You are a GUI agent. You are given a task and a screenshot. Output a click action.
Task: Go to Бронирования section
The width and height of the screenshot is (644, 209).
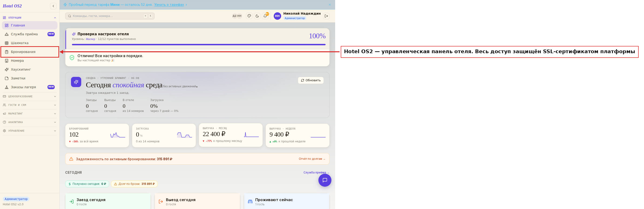pos(30,52)
